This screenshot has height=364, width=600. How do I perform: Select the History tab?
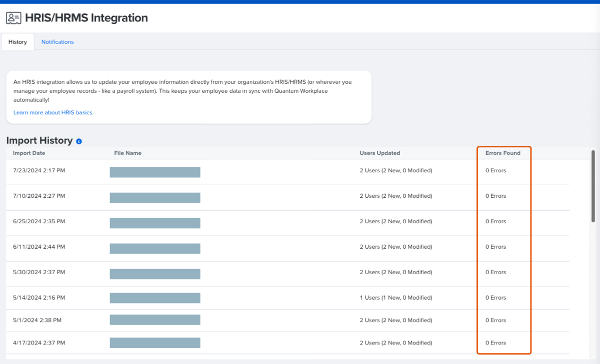tap(17, 41)
